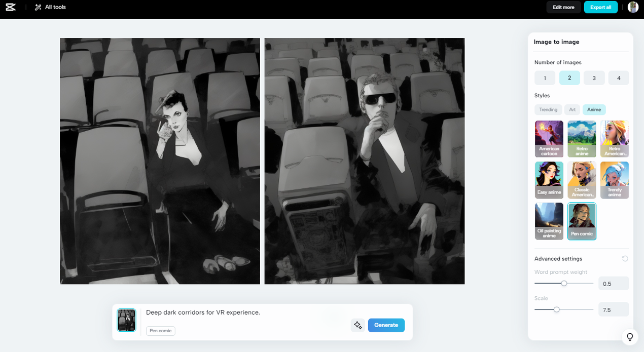The height and width of the screenshot is (352, 644).
Task: Select the generated image of the man in sunglasses
Action: tap(365, 161)
